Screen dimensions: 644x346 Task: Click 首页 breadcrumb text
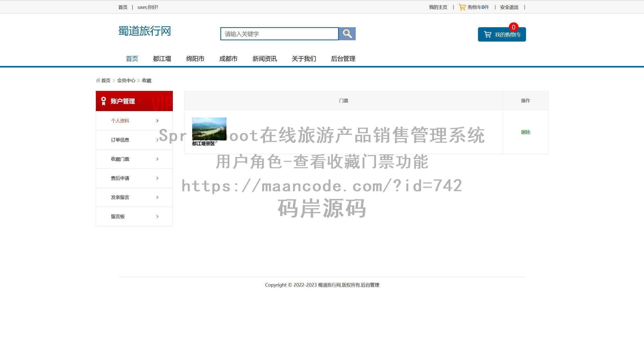tap(106, 81)
